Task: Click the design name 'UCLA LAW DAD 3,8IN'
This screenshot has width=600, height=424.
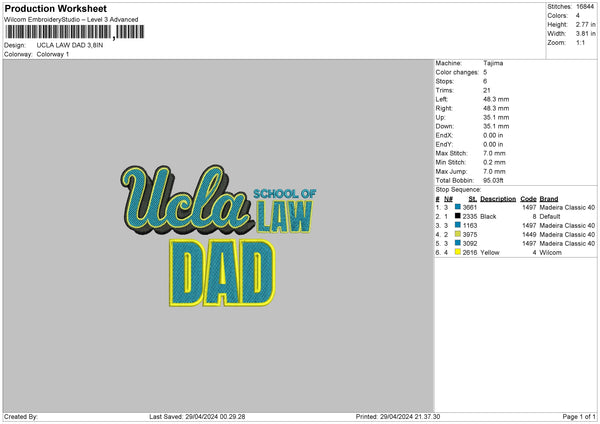Action: [70, 45]
